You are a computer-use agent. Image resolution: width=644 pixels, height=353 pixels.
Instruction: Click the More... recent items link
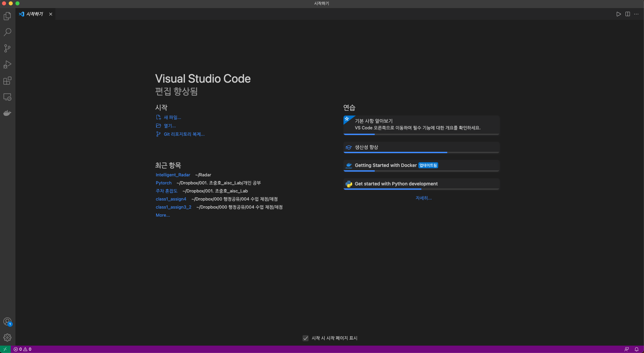163,215
